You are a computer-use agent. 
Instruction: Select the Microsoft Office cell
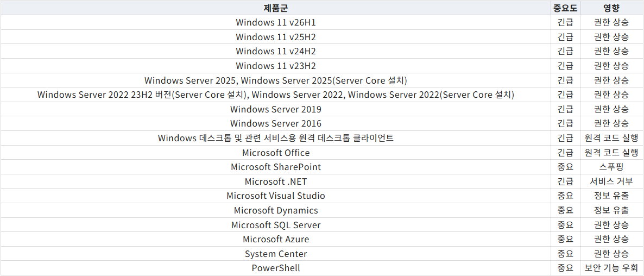(x=276, y=152)
